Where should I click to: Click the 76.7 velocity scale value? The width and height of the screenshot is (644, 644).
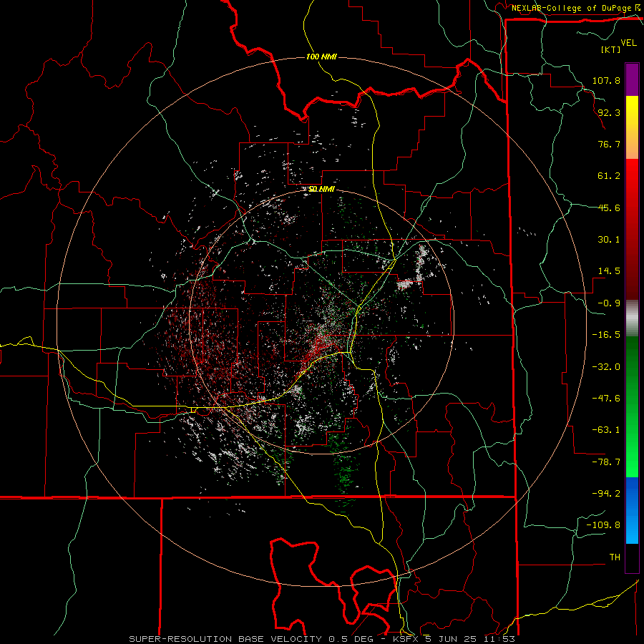pyautogui.click(x=609, y=144)
